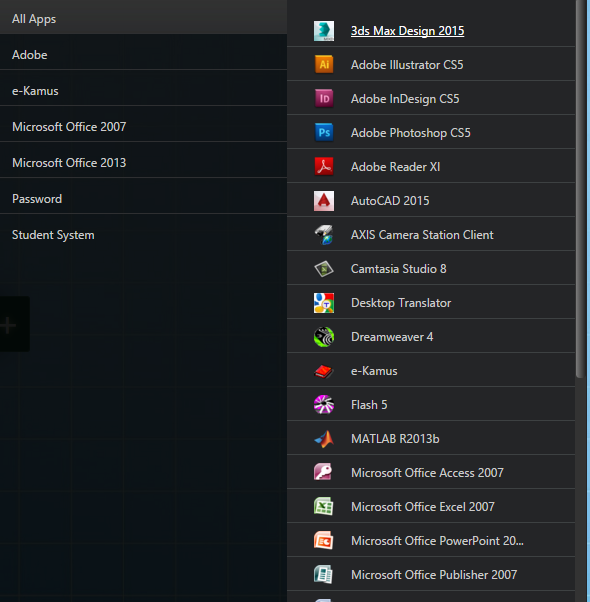Click the AXIS Camera Station Client icon
590x602 pixels.
324,235
